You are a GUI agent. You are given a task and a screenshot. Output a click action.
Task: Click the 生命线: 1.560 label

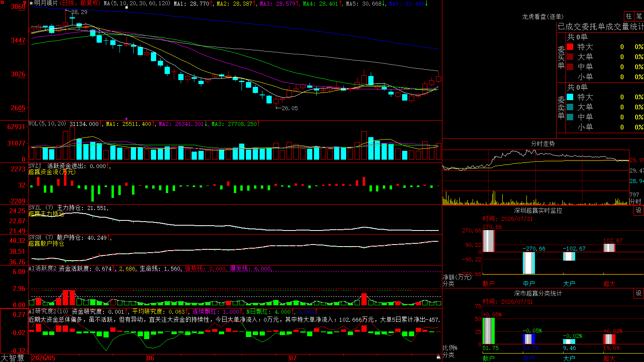pos(160,269)
